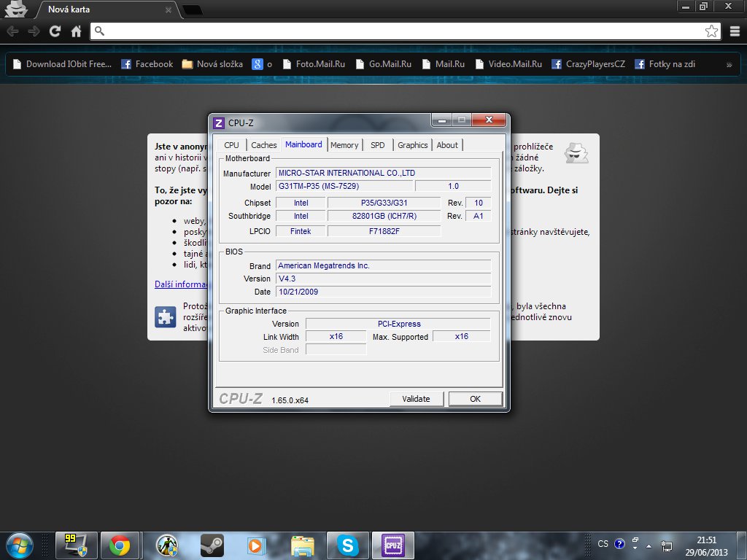Viewport: 747px width, 560px height.
Task: Open the Download IObit Free bookmark
Action: click(x=62, y=64)
